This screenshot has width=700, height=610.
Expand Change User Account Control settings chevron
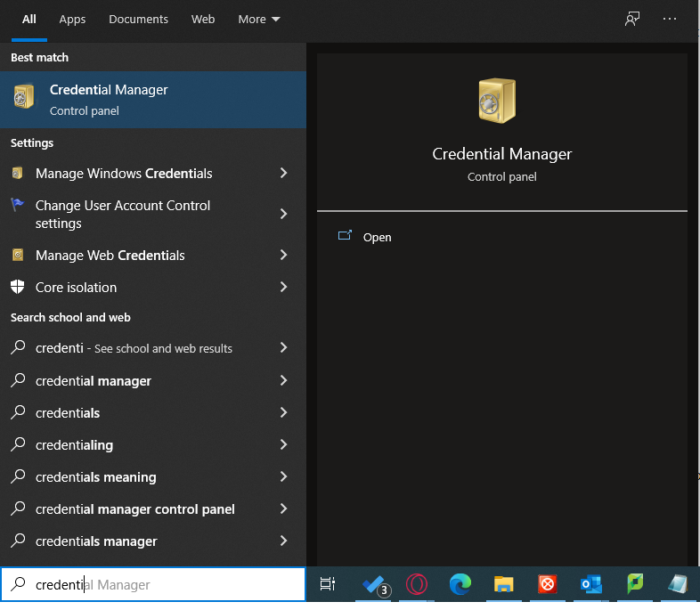click(x=283, y=214)
